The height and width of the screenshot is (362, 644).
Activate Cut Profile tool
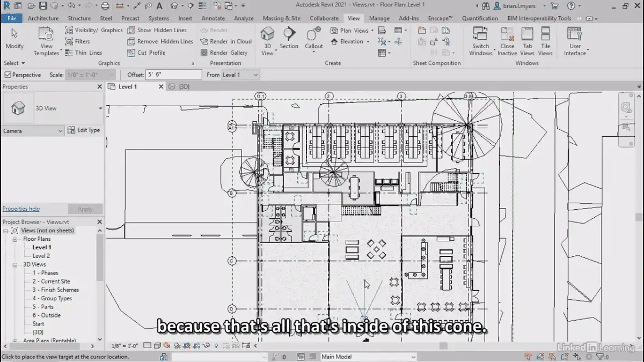click(x=146, y=53)
